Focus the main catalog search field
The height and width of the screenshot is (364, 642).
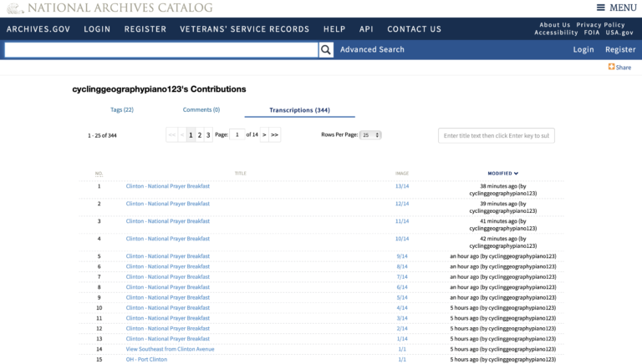pos(161,50)
